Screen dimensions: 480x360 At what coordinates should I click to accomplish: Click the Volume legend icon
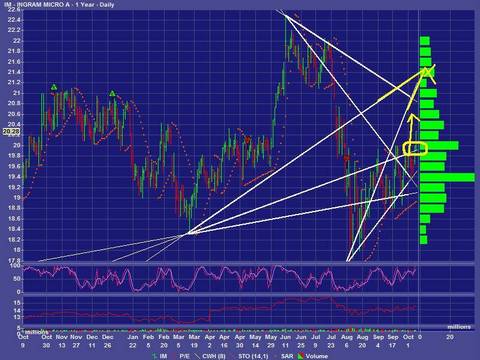click(x=300, y=356)
